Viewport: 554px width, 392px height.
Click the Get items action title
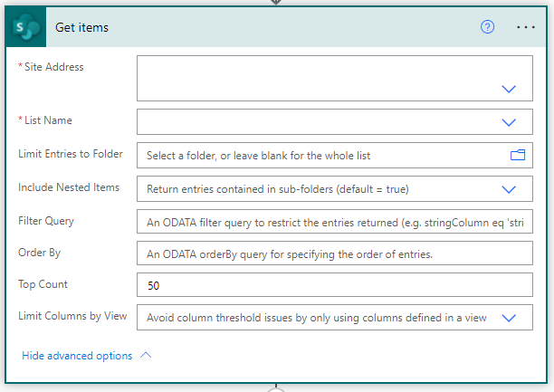(x=82, y=27)
